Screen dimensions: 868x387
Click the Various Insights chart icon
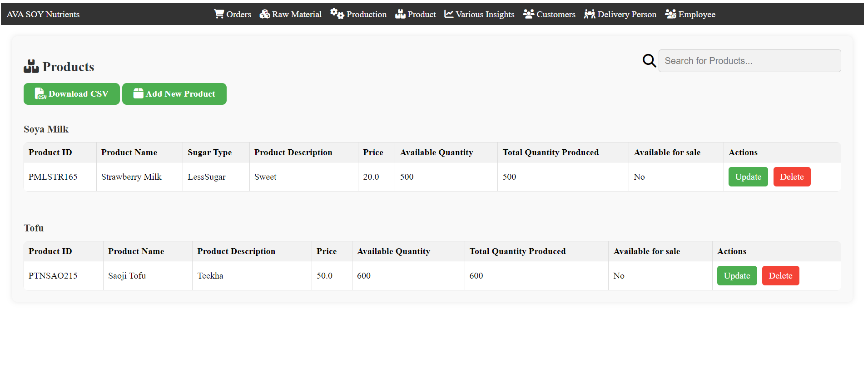449,14
